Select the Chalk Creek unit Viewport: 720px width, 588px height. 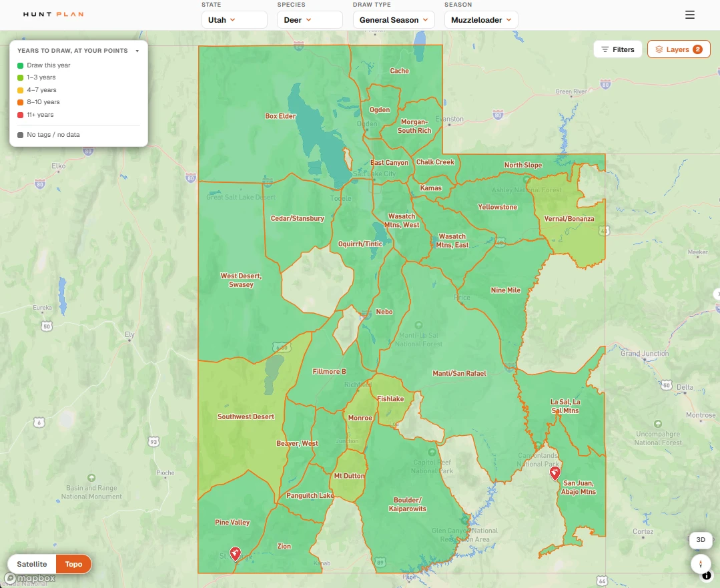click(x=435, y=162)
